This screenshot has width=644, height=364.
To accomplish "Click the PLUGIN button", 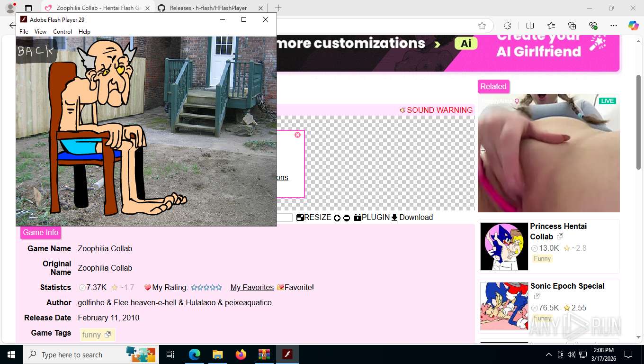I will 372,218.
